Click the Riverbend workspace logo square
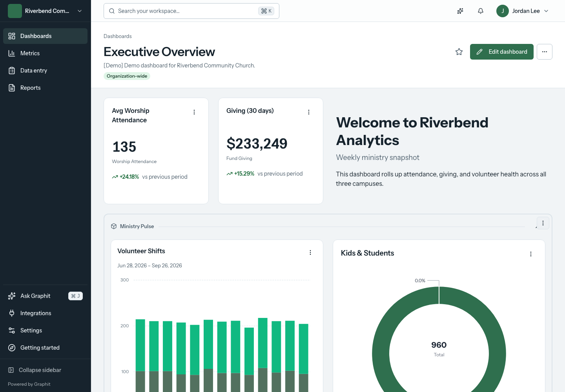 click(15, 11)
